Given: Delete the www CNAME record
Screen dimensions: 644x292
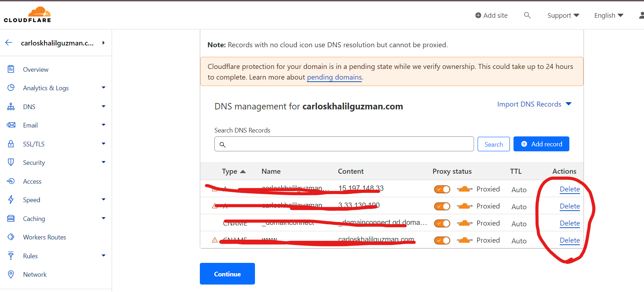Looking at the screenshot, I should 570,240.
